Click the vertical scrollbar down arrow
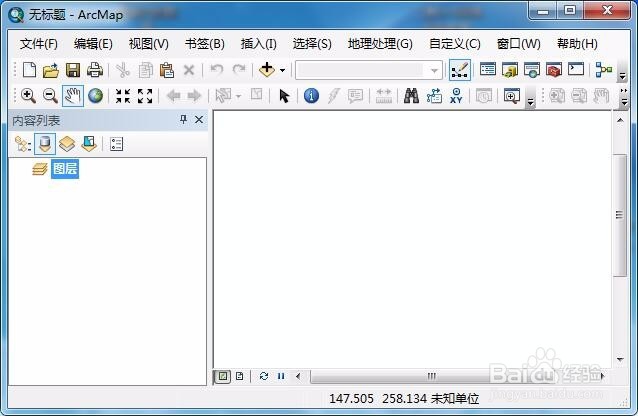Viewport: 638px width, 416px height. coord(620,359)
